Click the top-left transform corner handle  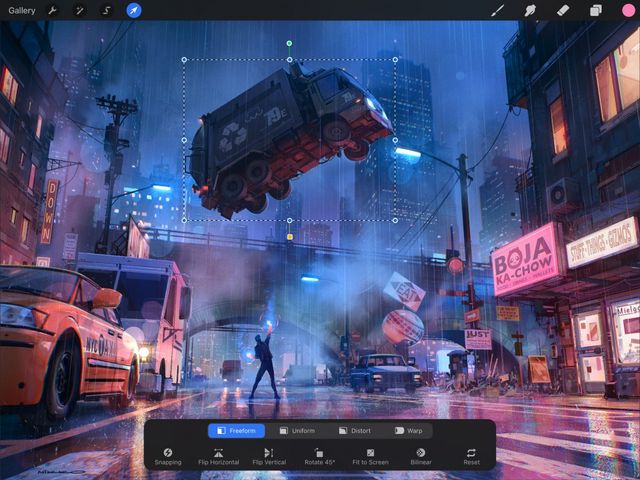184,60
